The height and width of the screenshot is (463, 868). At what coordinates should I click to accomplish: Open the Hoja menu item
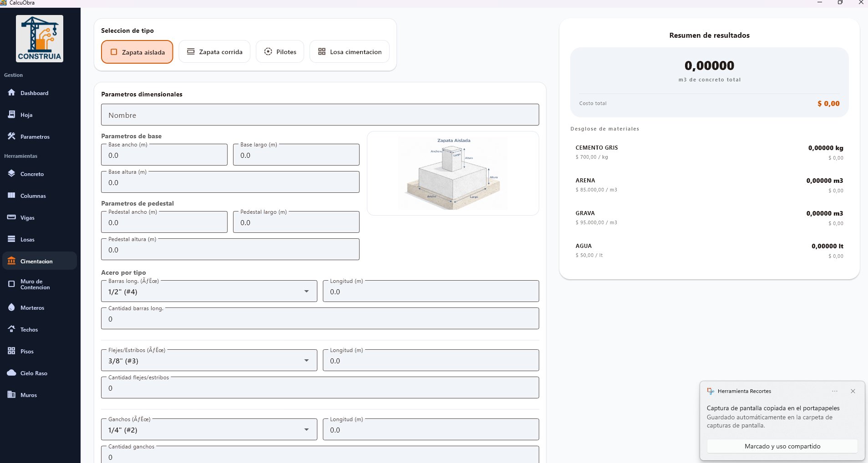click(26, 115)
